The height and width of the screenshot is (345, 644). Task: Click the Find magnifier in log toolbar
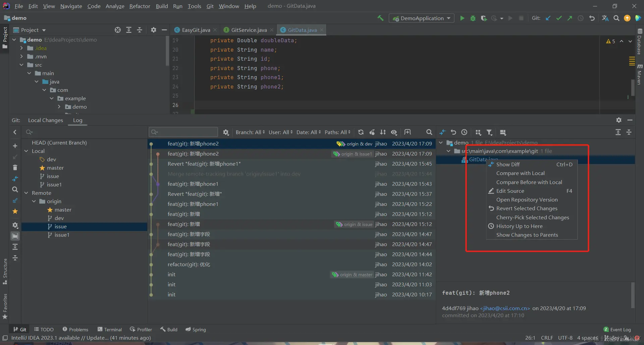point(429,132)
